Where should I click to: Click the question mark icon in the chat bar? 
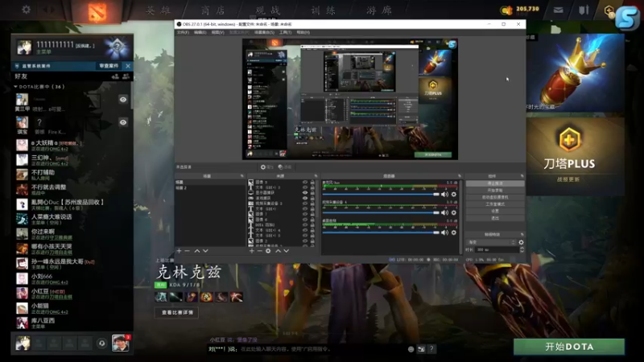(x=431, y=349)
